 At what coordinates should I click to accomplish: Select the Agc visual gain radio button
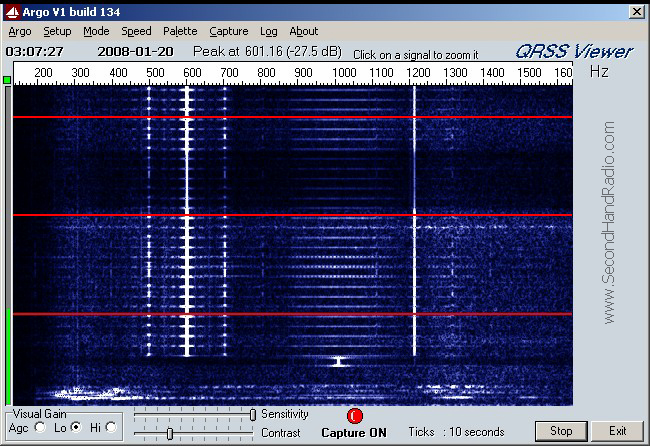pyautogui.click(x=40, y=427)
